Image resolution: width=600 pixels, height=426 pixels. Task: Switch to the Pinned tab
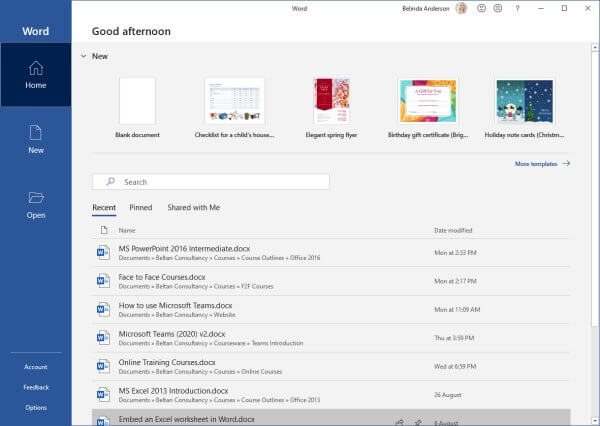140,207
